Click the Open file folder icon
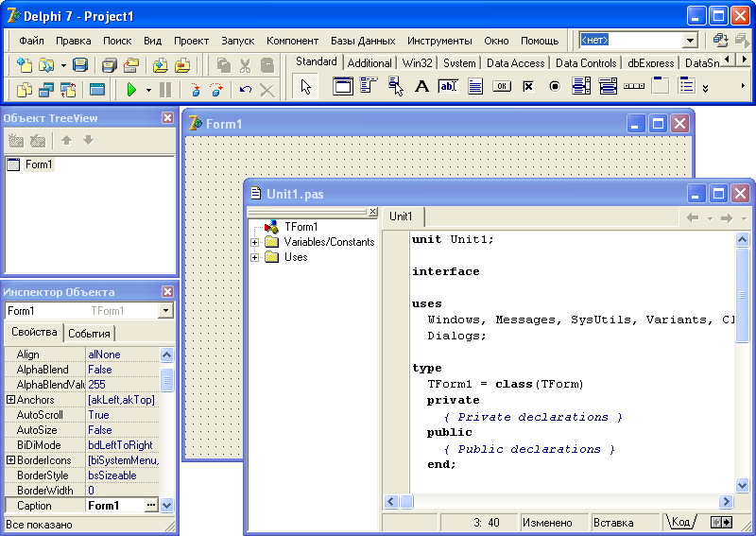Viewport: 756px width, 536px height. pyautogui.click(x=46, y=64)
